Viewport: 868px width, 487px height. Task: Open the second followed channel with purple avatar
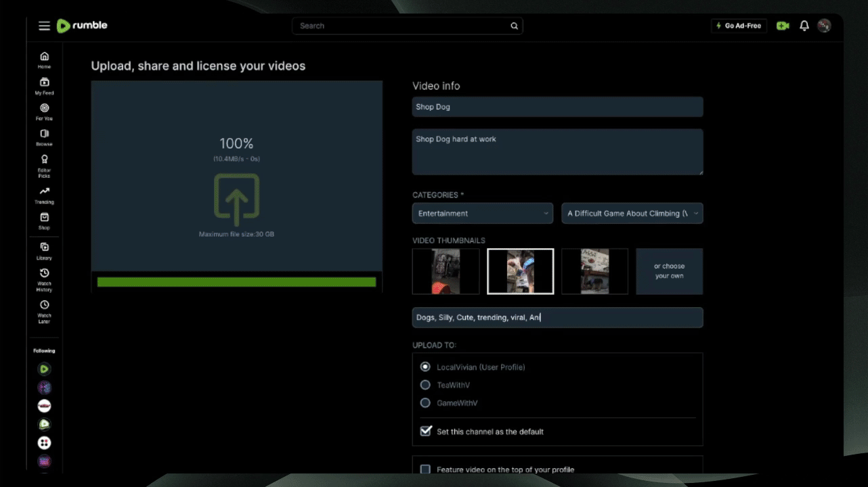(44, 388)
